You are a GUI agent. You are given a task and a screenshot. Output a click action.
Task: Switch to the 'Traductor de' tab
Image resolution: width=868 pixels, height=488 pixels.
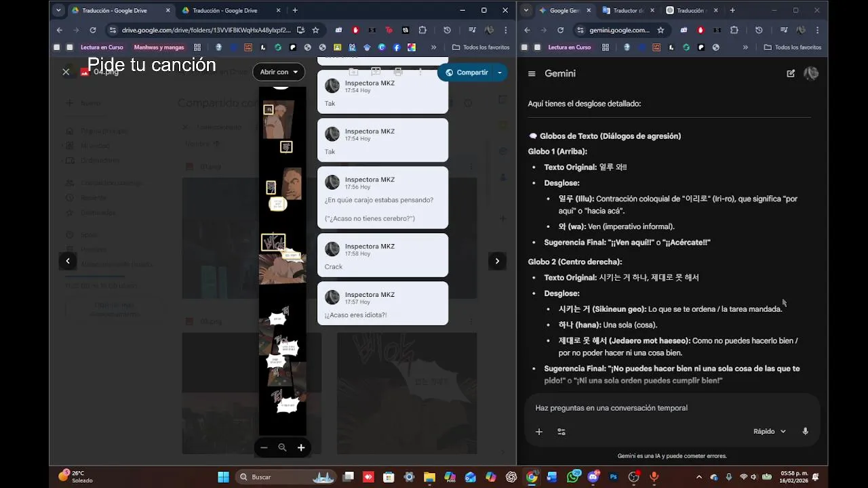point(627,10)
